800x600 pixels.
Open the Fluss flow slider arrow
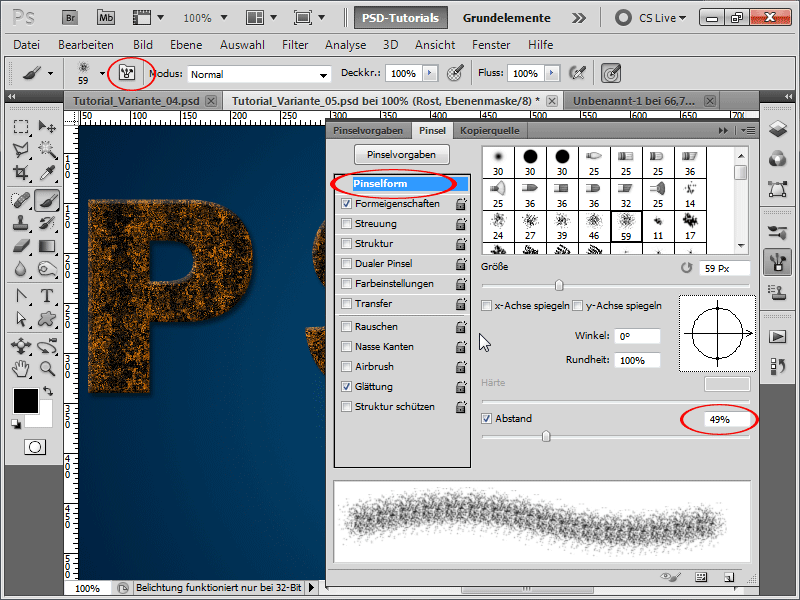pos(552,73)
